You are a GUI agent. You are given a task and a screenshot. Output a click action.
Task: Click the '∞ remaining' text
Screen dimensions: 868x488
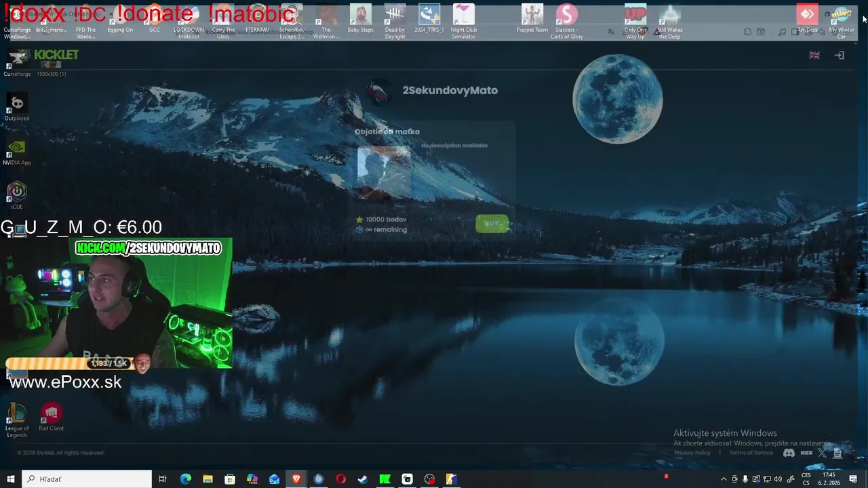[x=386, y=230]
